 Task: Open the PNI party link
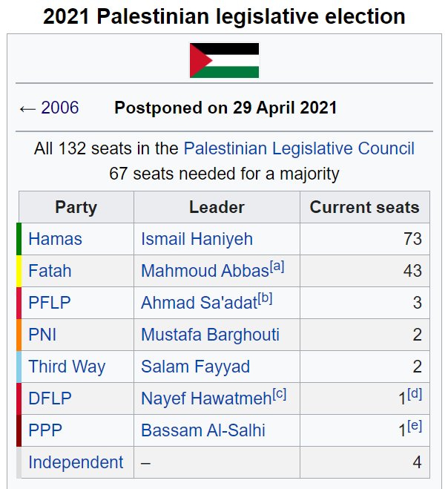coord(42,335)
